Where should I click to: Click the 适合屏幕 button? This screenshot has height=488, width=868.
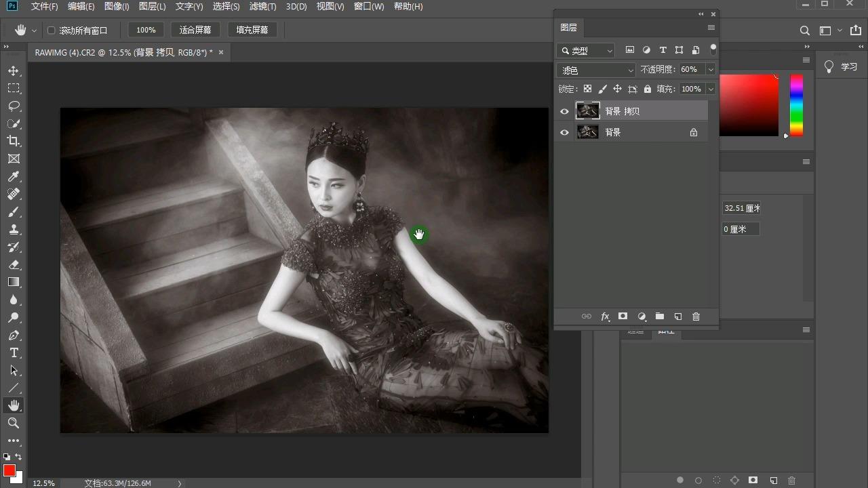click(195, 30)
